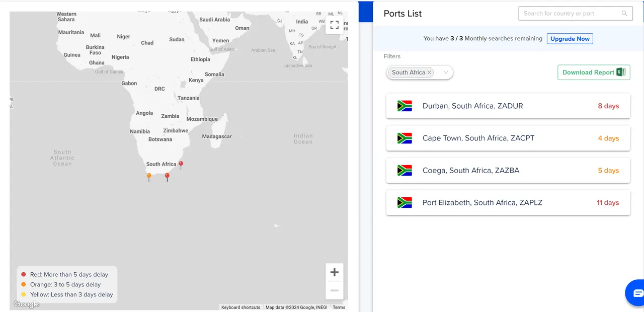
Task: Open Keyboard shortcuts on the map
Action: (x=240, y=307)
